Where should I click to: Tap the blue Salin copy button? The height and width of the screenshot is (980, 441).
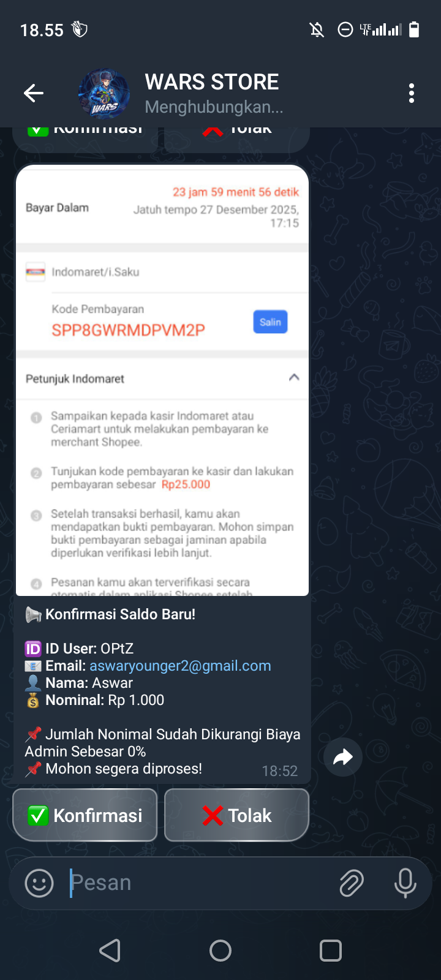click(x=270, y=322)
